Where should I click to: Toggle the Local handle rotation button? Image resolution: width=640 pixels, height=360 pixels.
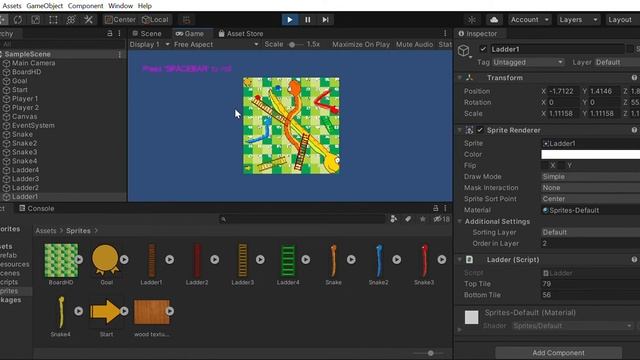click(x=155, y=20)
